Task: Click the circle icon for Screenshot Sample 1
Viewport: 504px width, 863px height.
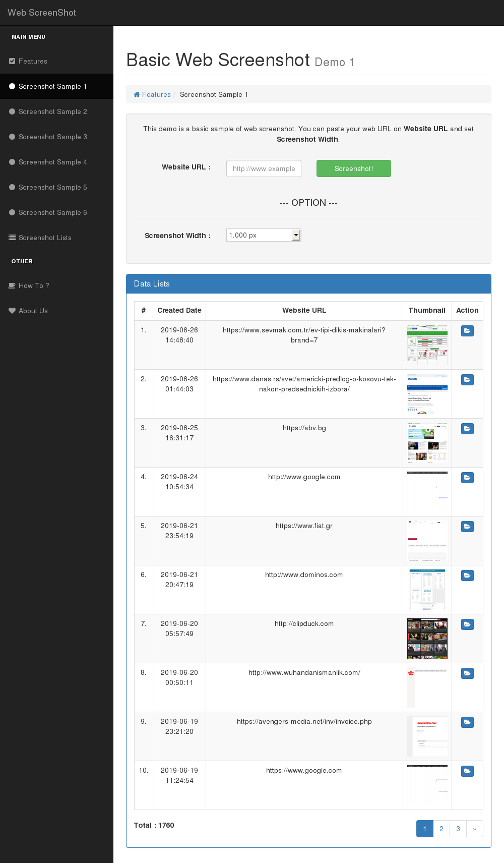Action: click(12, 86)
